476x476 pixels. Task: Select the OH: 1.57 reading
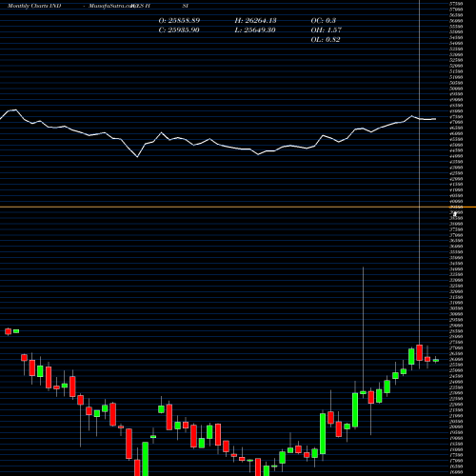point(327,30)
